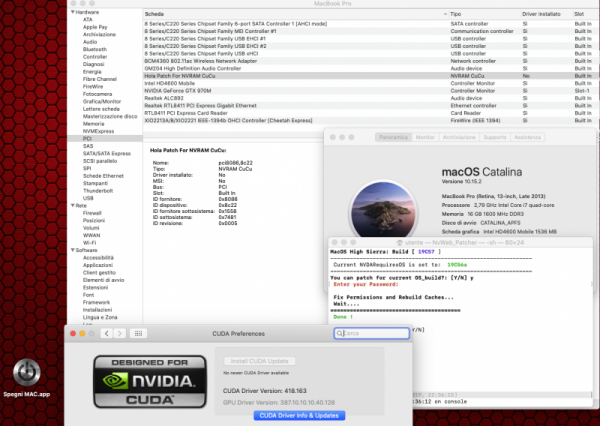The image size is (600, 426).
Task: Collapse the Rete tree section
Action: tap(73, 206)
